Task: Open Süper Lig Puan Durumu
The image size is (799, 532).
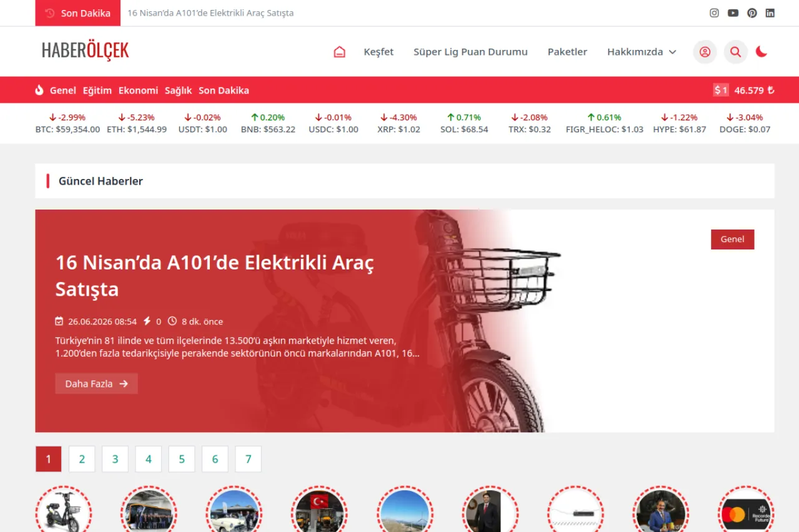Action: 471,52
